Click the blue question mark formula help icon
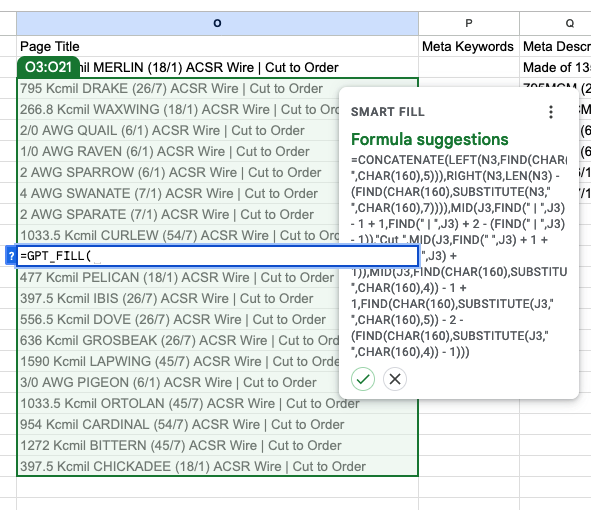Viewport: 591px width, 510px height. point(11,256)
